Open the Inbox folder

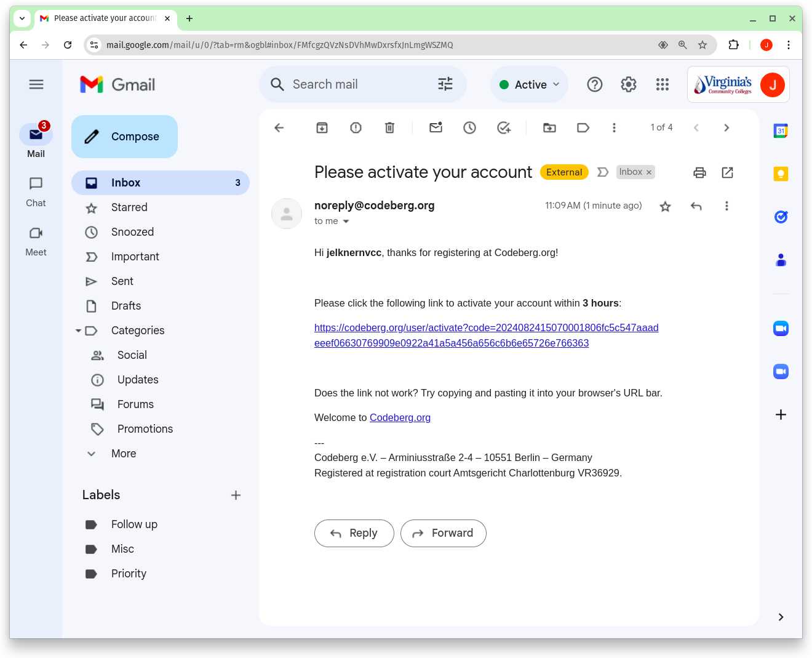(x=161, y=183)
